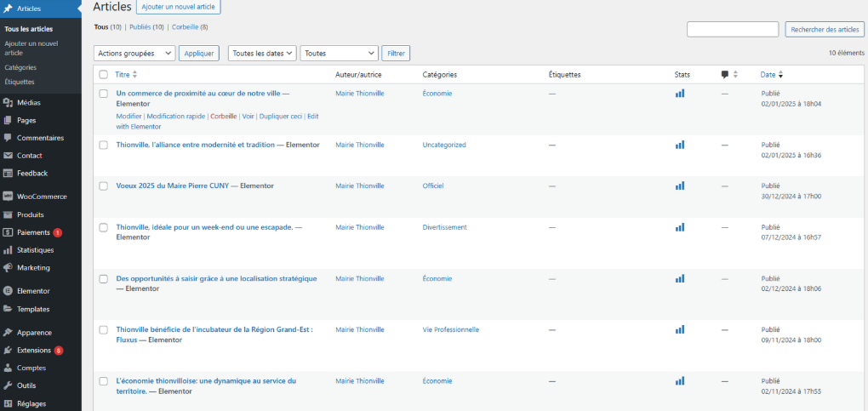Open Ajouter un nouvel article in sidebar submenu
This screenshot has width=868, height=411.
click(31, 49)
